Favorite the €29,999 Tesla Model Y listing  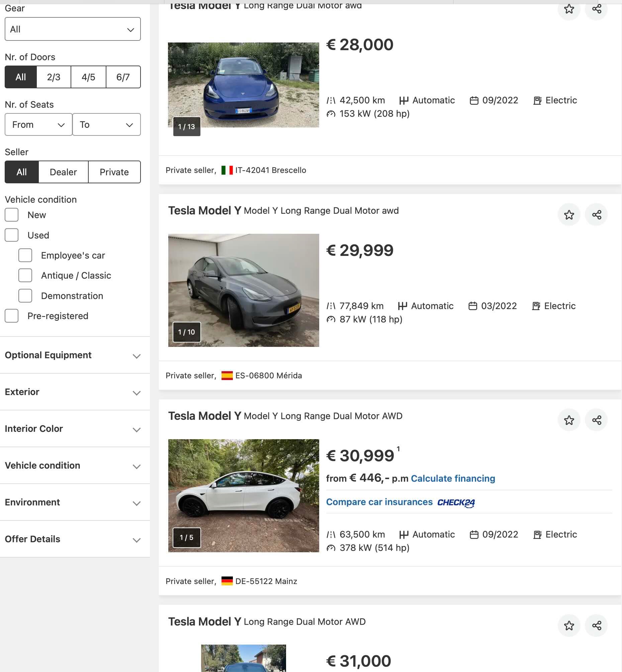coord(568,215)
